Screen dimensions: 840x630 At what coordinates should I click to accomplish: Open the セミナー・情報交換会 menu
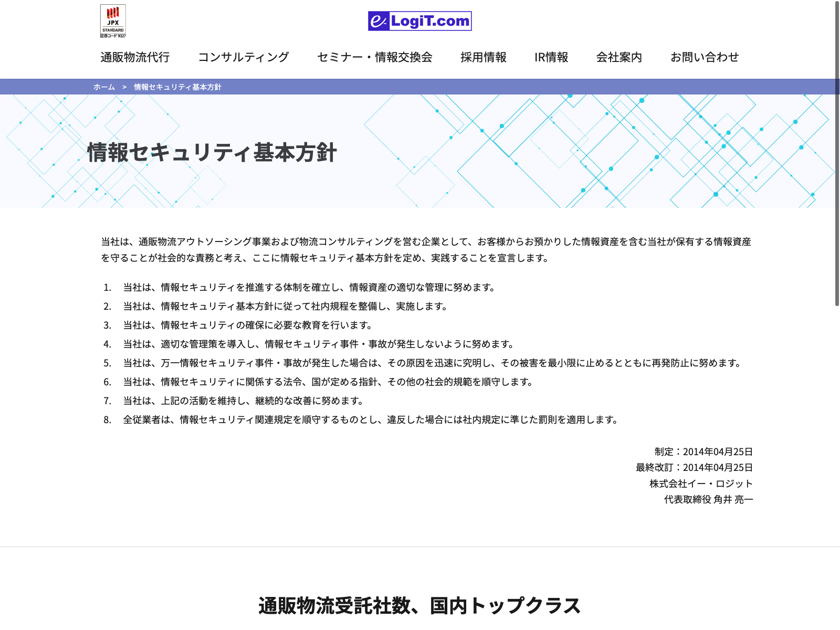coord(374,57)
